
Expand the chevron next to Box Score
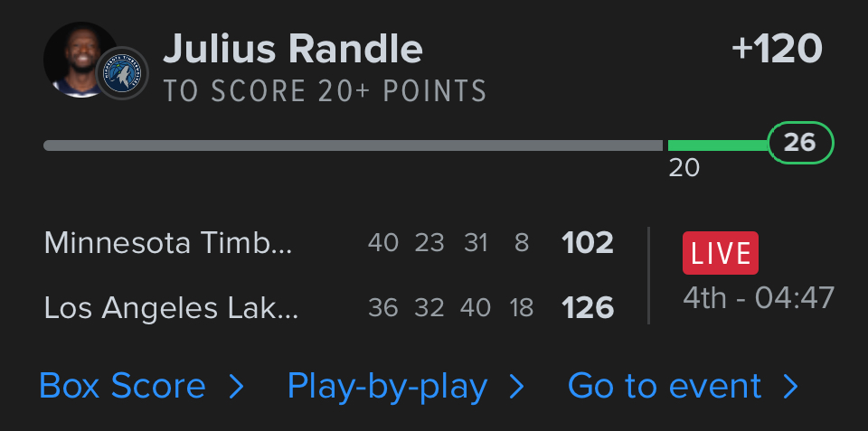click(236, 387)
